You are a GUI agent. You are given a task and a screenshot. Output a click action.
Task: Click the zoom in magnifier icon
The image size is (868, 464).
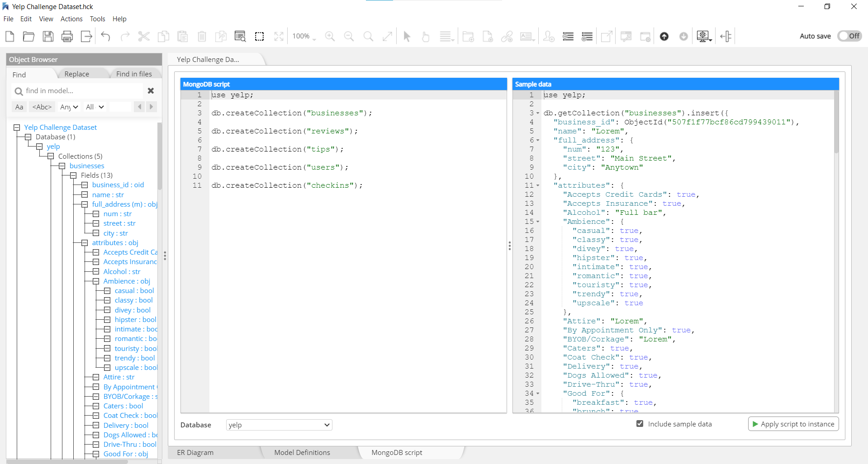(x=330, y=36)
